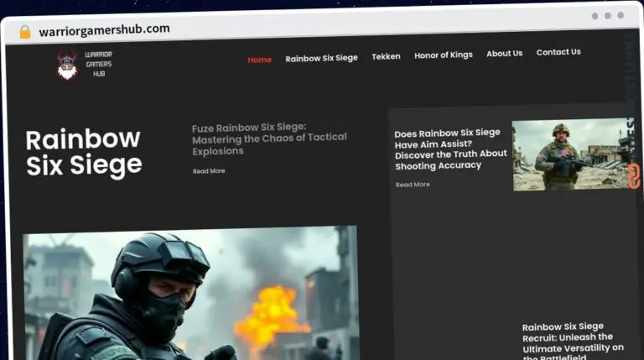Select Honor of Kings nav item
The height and width of the screenshot is (360, 644).
tap(443, 55)
